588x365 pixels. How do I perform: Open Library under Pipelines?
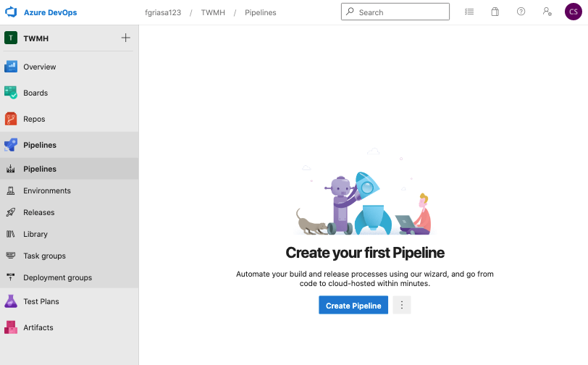point(35,234)
